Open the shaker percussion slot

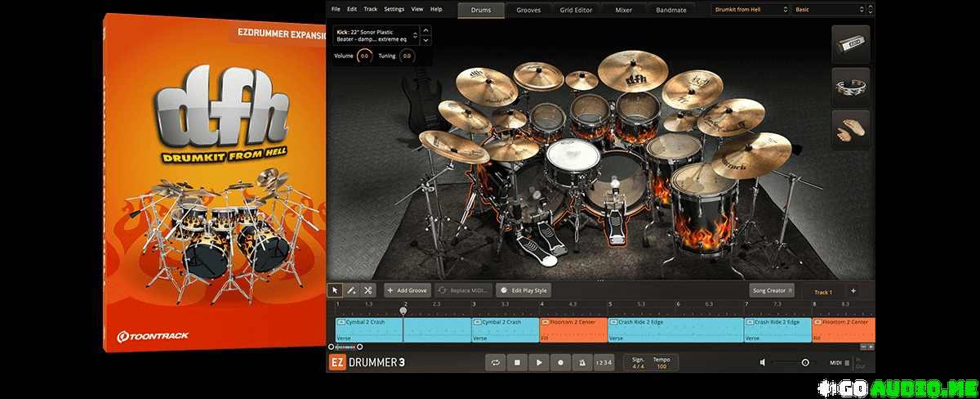tap(850, 45)
